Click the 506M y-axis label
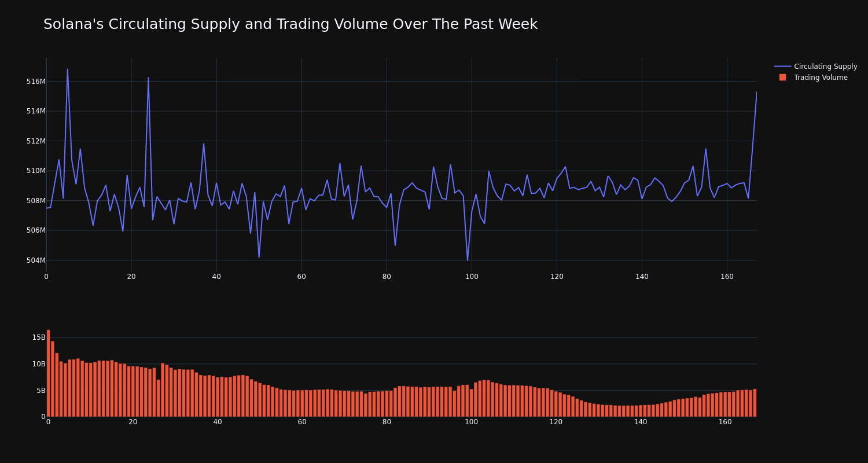The image size is (868, 463). click(x=36, y=230)
